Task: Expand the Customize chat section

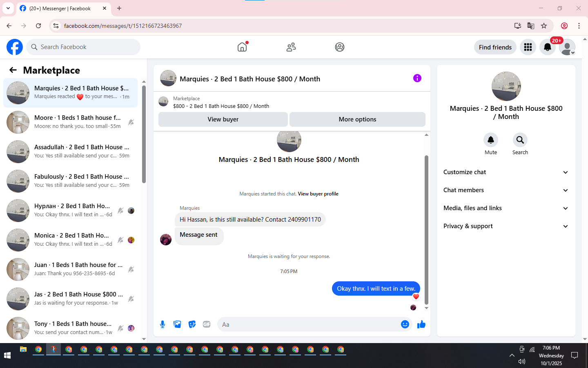Action: pos(506,172)
